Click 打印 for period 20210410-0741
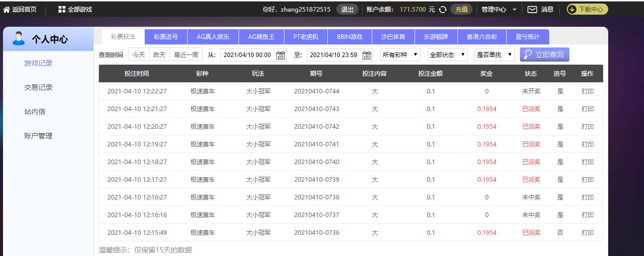Image resolution: width=644 pixels, height=256 pixels. click(x=588, y=144)
